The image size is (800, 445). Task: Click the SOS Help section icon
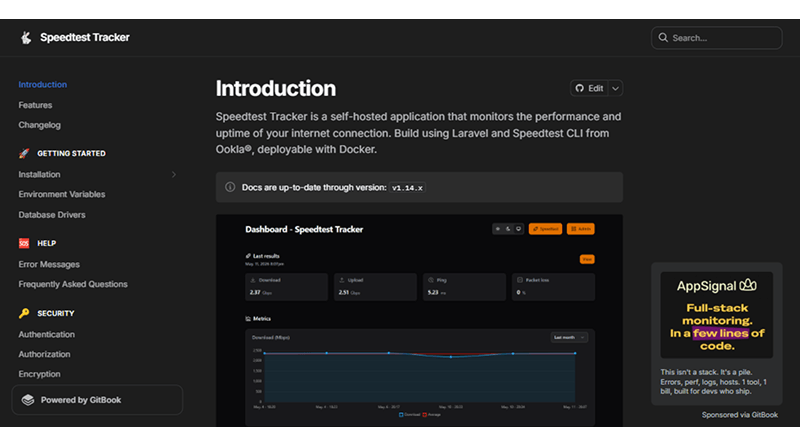[24, 243]
